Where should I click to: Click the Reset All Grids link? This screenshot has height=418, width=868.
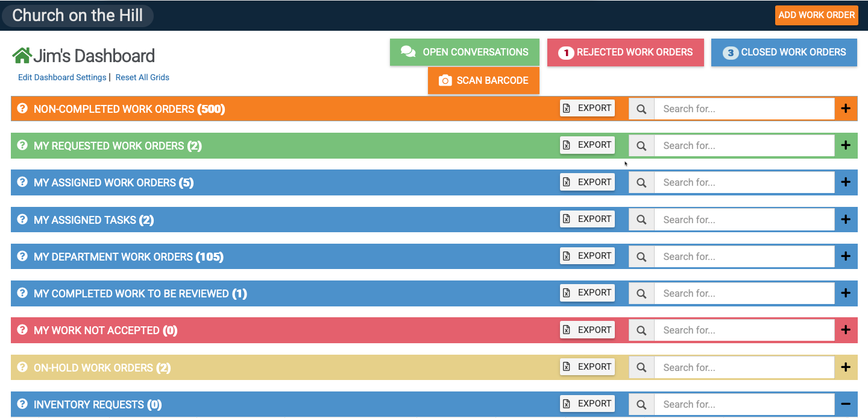[x=142, y=77]
